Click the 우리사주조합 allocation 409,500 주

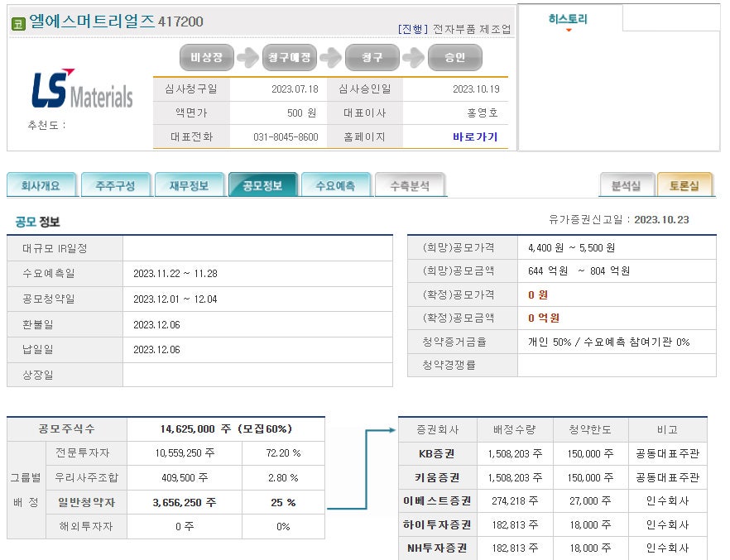pos(185,477)
